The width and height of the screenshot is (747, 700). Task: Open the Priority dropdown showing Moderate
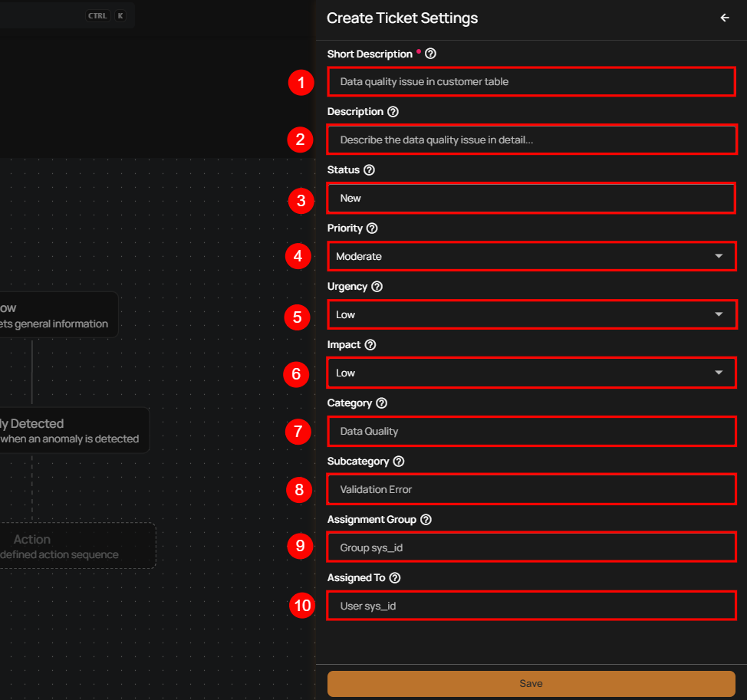tap(531, 256)
